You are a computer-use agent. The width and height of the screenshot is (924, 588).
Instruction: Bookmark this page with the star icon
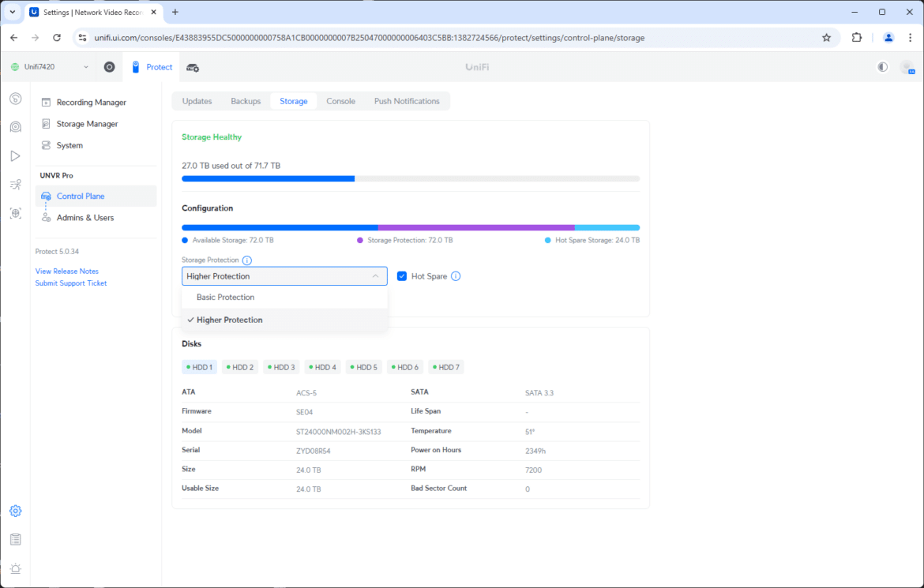(827, 38)
